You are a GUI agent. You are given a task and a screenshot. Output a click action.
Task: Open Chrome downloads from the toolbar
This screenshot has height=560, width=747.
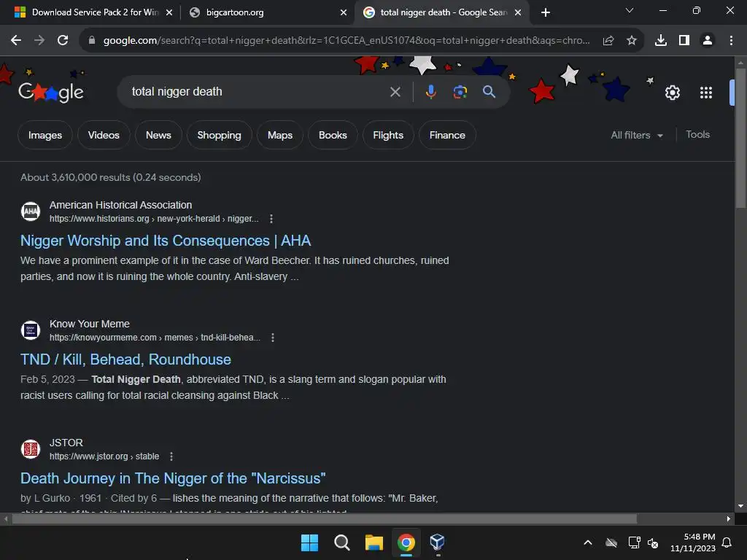tap(661, 41)
